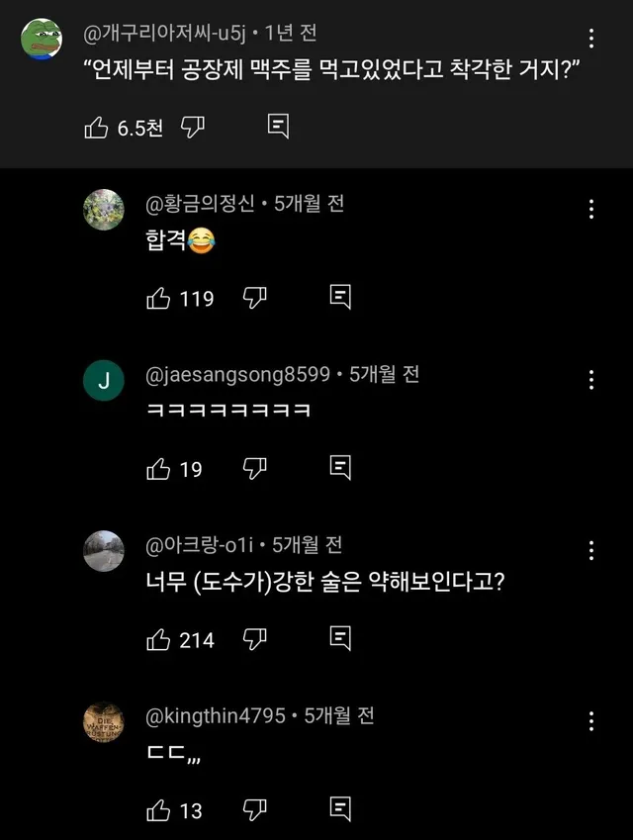The width and height of the screenshot is (633, 840).
Task: Like kingthin4795's reply with 13 likes
Action: tap(158, 811)
